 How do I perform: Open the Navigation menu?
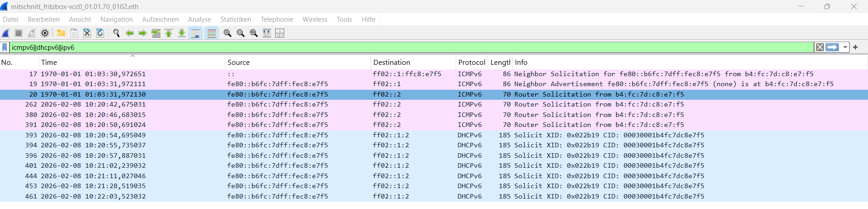(116, 19)
